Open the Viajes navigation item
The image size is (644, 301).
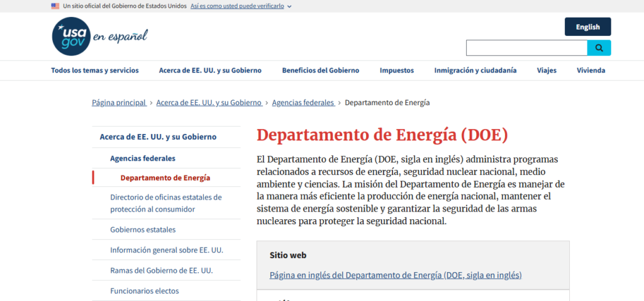(547, 71)
